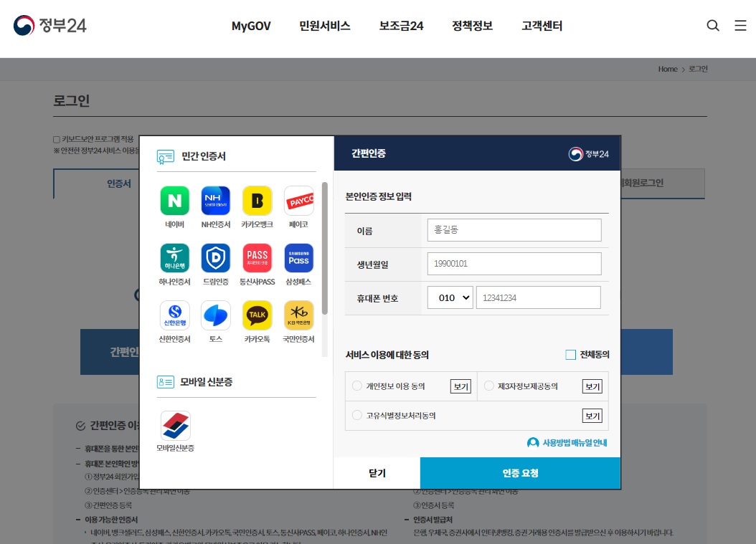Screen dimensions: 756x544
Task: Select the 통신사PASS icon
Action: (x=257, y=258)
